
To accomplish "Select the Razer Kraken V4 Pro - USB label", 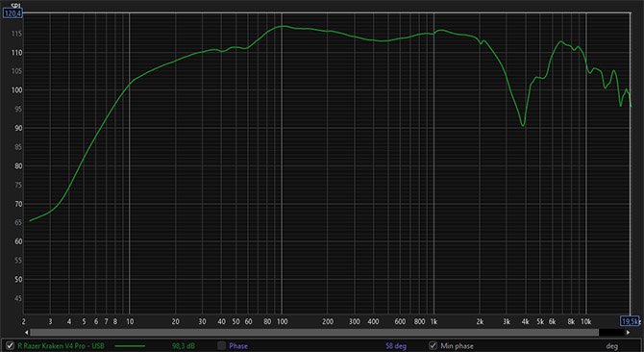I will click(61, 346).
